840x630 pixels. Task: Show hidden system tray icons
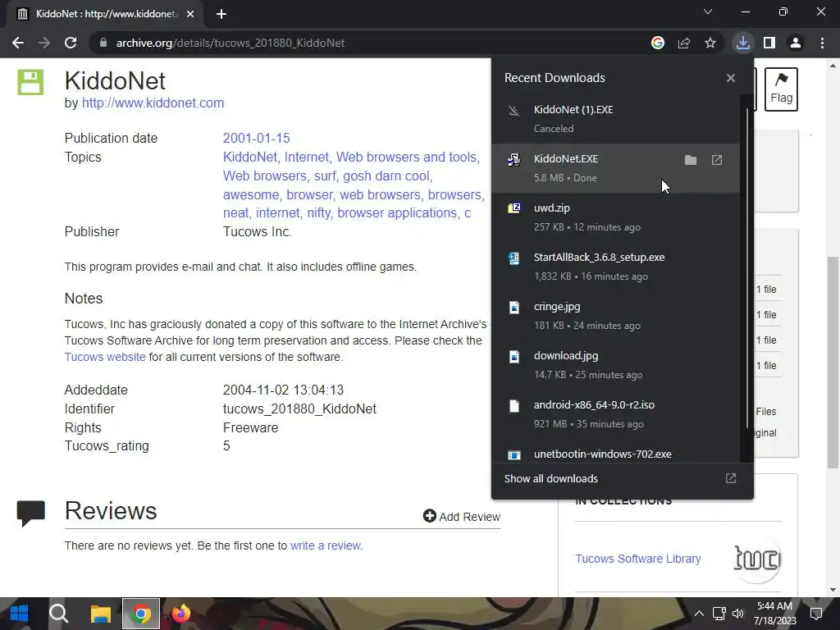[699, 614]
